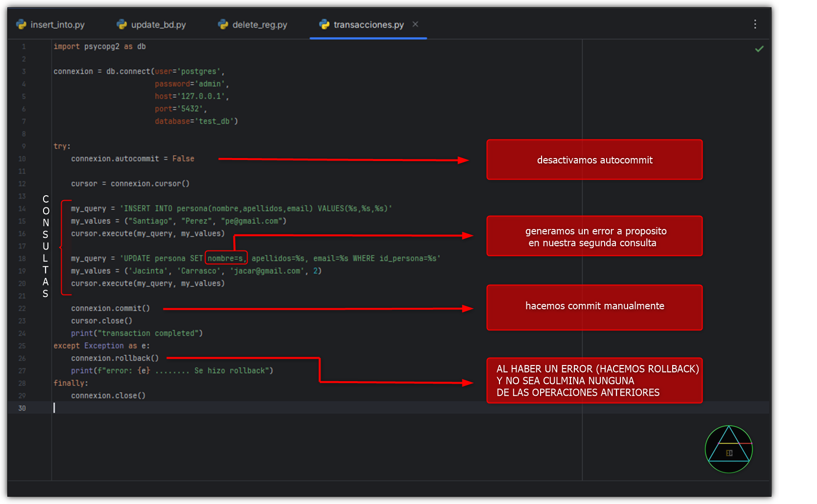Click 'connexion.rollback()' code line

tap(115, 358)
